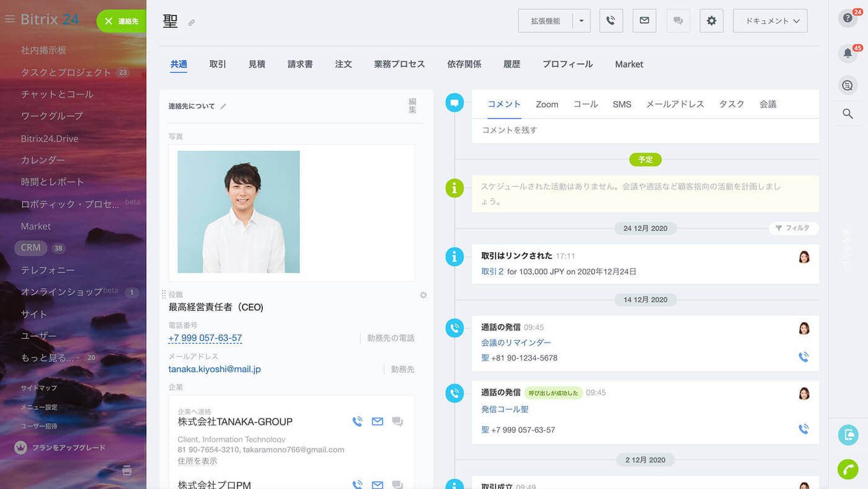Select the タスク timeline tab

click(732, 104)
